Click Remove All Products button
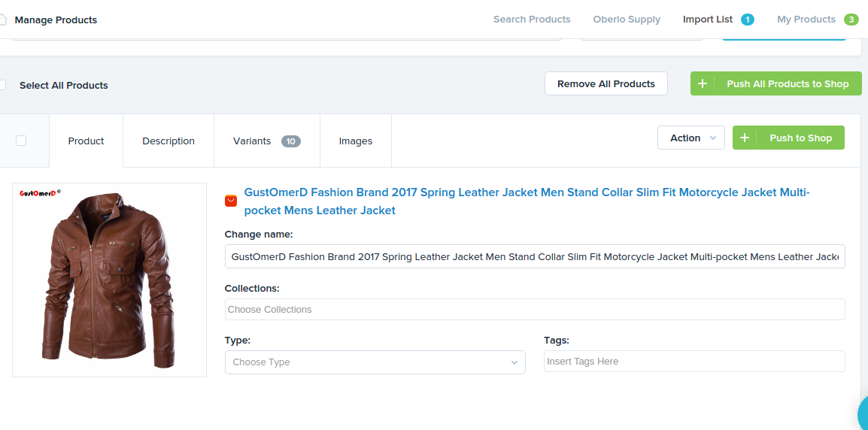The image size is (868, 430). (606, 83)
